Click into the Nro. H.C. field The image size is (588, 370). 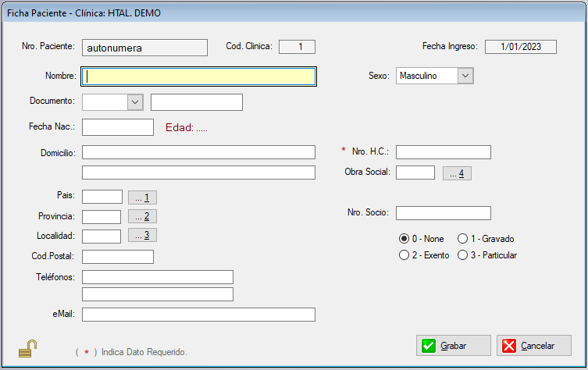443,152
